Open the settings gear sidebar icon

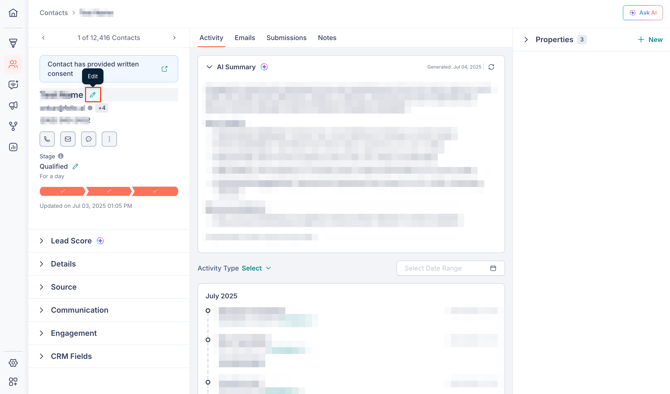[13, 363]
